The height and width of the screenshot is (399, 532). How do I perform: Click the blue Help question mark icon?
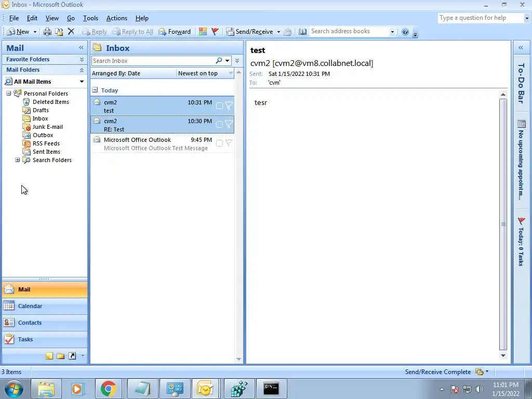pos(405,32)
